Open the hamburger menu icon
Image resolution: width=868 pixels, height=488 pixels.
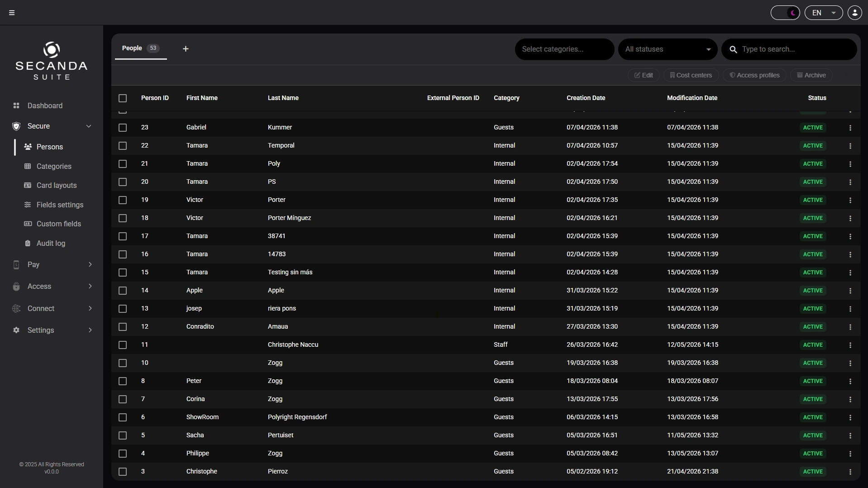click(12, 13)
